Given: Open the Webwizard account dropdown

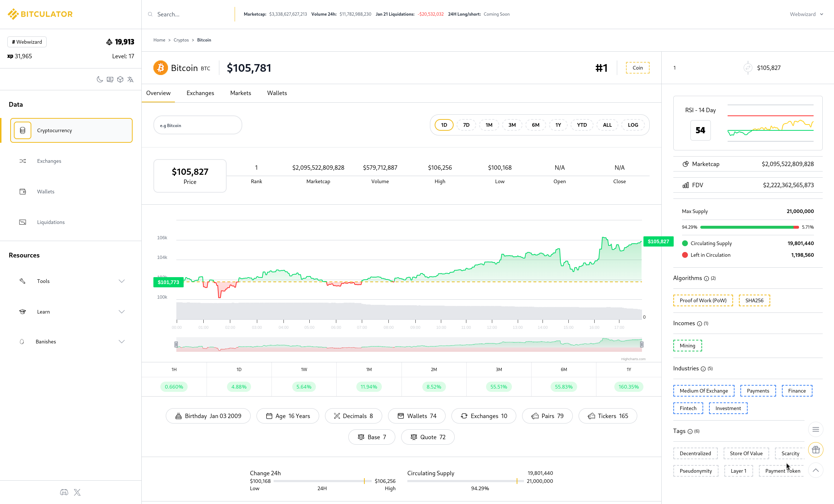Looking at the screenshot, I should tap(806, 14).
